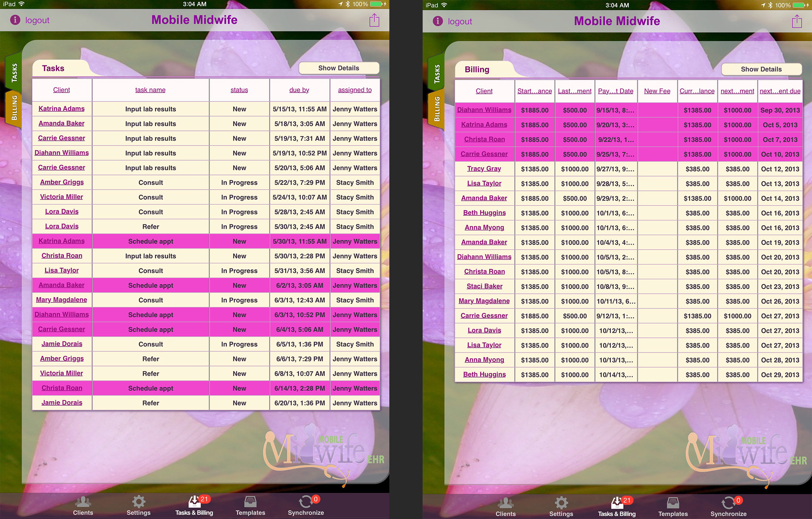This screenshot has height=519, width=812.
Task: Sort billing by Last...ment header
Action: pyautogui.click(x=575, y=91)
